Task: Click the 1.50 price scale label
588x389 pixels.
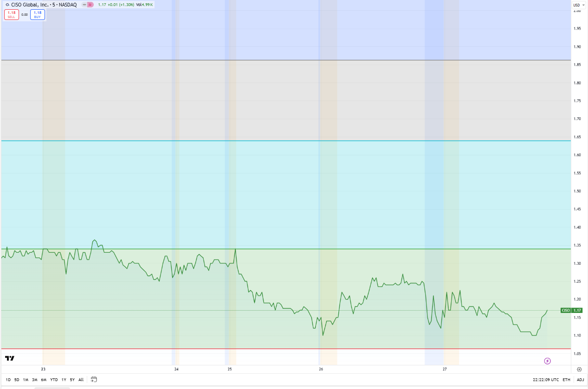Action: (x=577, y=191)
